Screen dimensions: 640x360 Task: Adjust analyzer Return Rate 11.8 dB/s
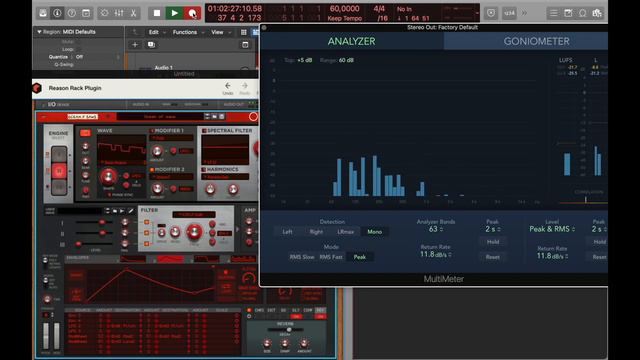pos(436,255)
